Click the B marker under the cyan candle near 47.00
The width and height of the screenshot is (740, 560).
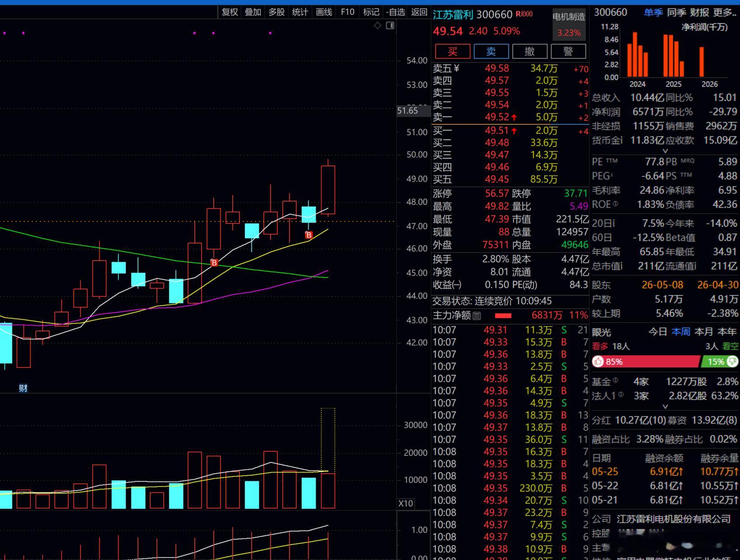click(x=309, y=235)
